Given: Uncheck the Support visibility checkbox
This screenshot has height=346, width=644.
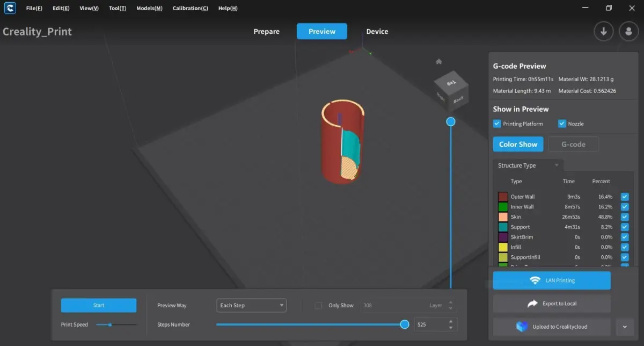Looking at the screenshot, I should coord(625,227).
